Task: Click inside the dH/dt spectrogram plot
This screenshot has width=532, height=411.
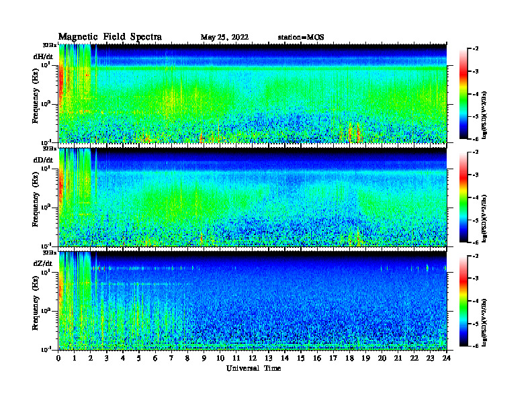Action: 253,93
